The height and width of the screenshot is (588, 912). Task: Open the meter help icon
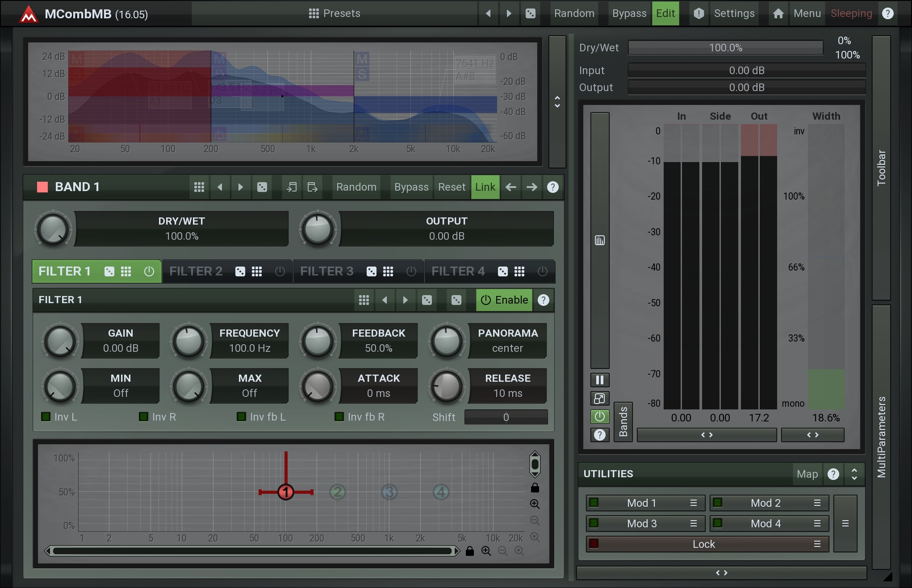(x=600, y=435)
